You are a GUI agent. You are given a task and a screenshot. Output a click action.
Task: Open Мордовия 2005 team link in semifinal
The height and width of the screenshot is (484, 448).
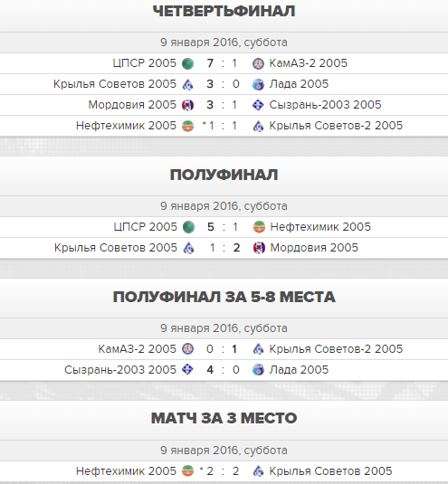pos(314,248)
